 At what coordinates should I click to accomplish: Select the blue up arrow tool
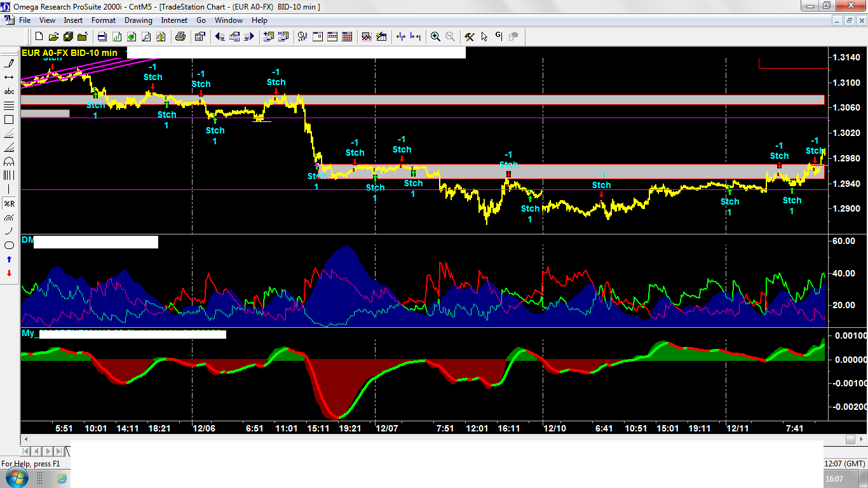pos(9,259)
